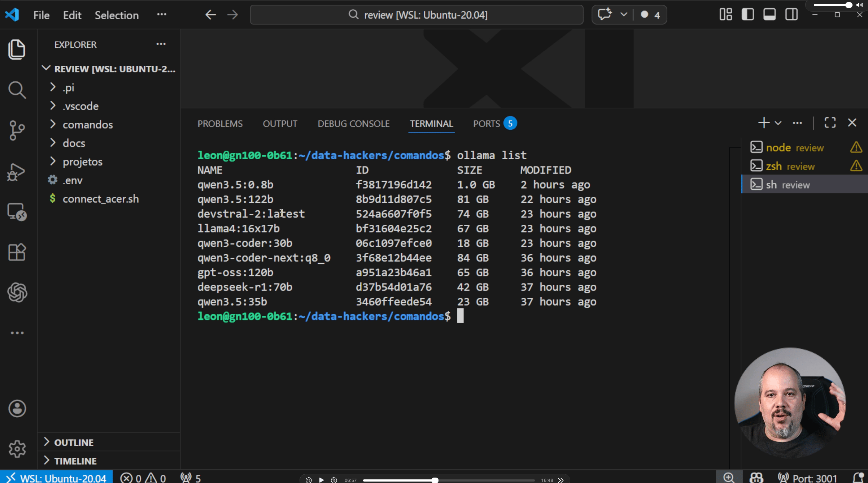Open new terminal launch profile dropdown
Screen dimensions: 868x483
778,123
